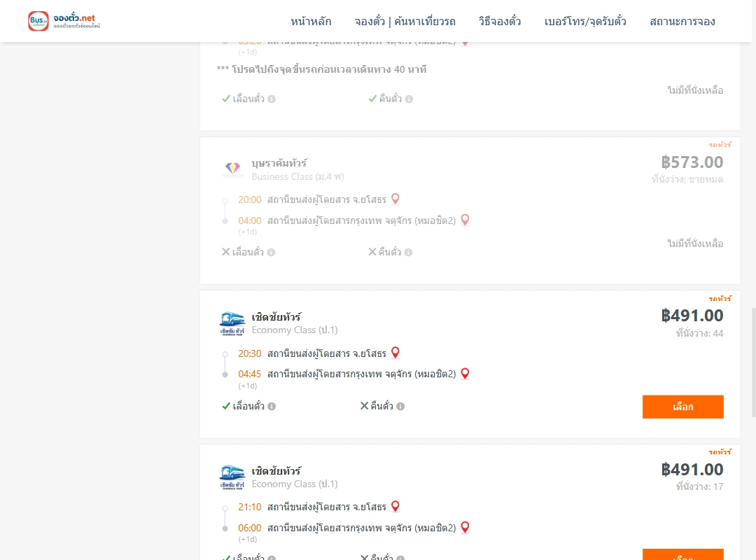The height and width of the screenshot is (560, 756).
Task: Click the ที่นั่งว่าง: ขายหมด sold-out text
Action: coord(687,179)
